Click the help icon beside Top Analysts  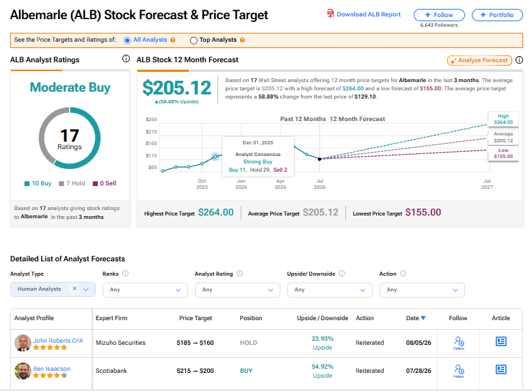pyautogui.click(x=242, y=40)
